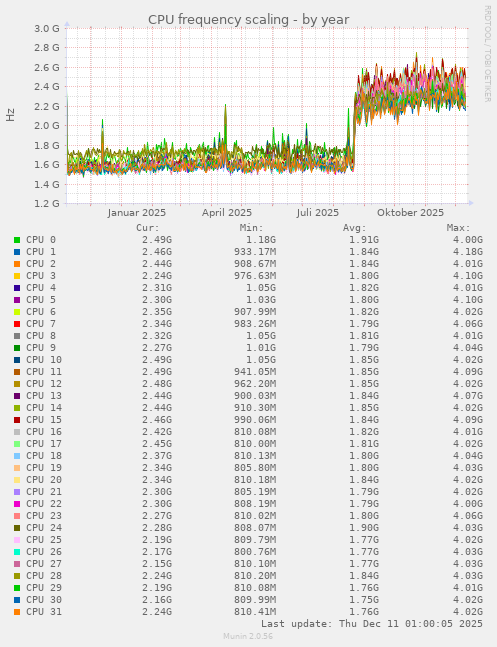Click the 2.15G current value for CPU 27
The height and width of the screenshot is (647, 497).
coord(157,563)
